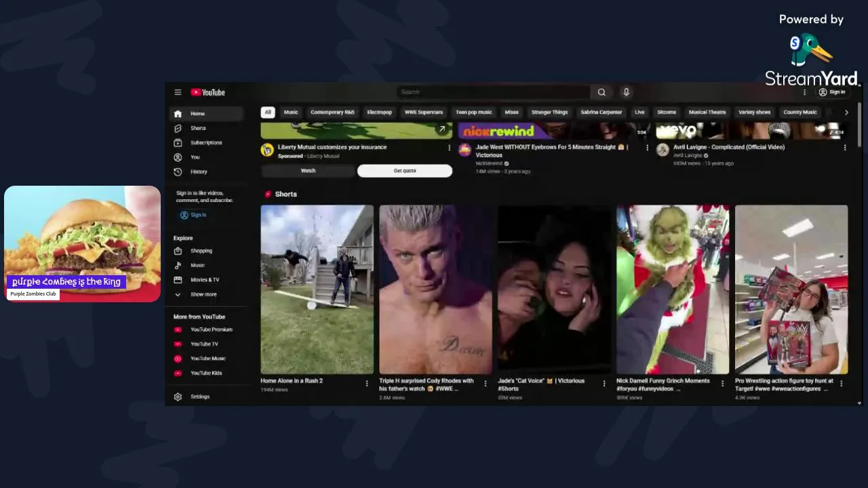
Task: Open YouTube Premium link
Action: coord(205,329)
